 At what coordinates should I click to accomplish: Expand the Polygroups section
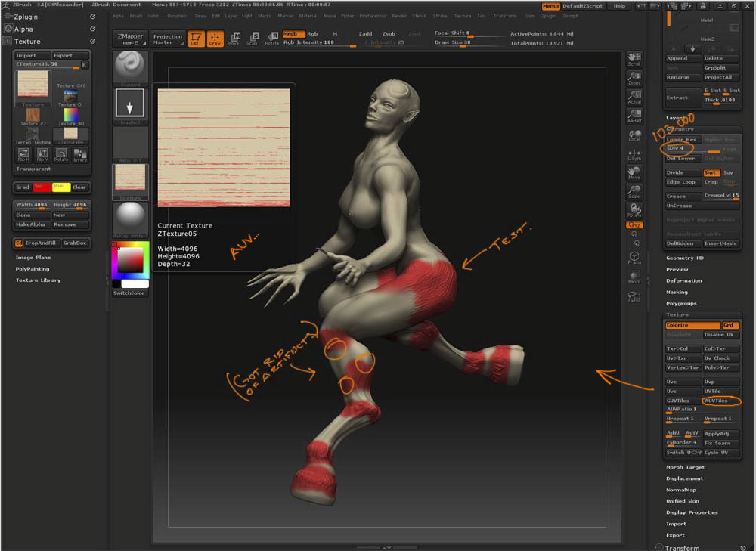[681, 304]
